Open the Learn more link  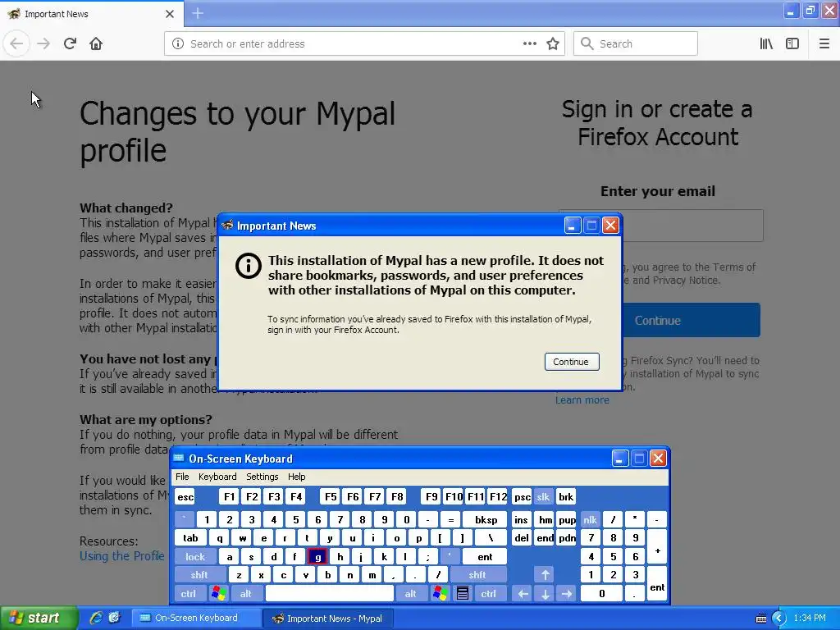point(582,399)
